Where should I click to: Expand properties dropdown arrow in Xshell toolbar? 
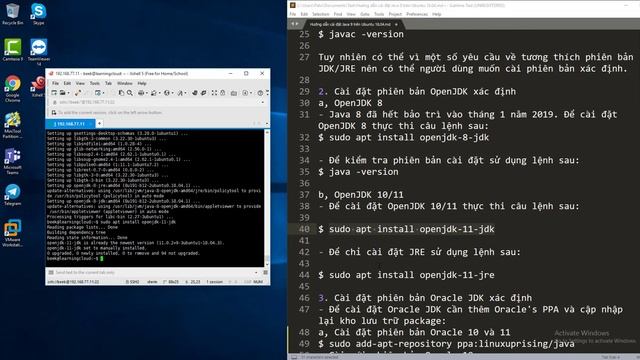tap(103, 93)
